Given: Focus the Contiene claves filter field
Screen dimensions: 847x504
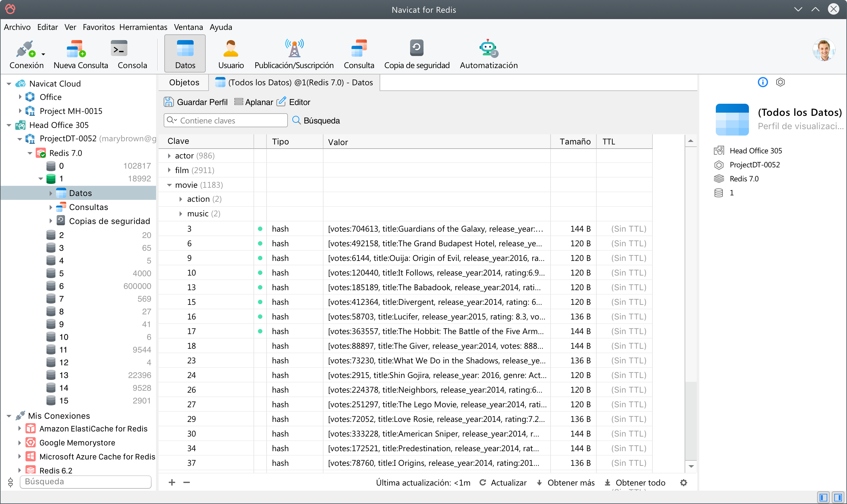Looking at the screenshot, I should click(x=226, y=121).
